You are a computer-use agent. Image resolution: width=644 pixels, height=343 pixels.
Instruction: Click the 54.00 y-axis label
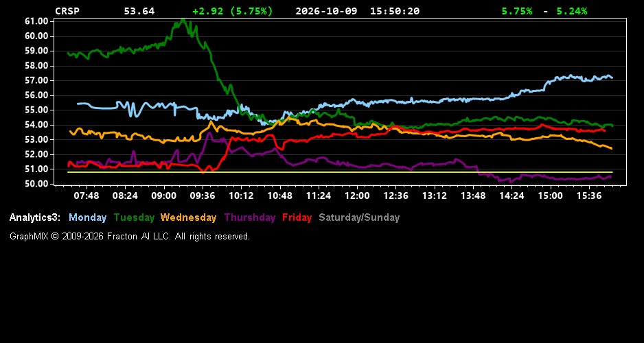pyautogui.click(x=37, y=125)
